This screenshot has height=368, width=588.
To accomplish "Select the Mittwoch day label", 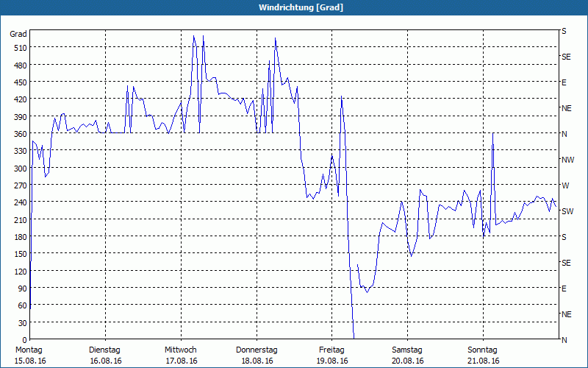I will click(181, 350).
